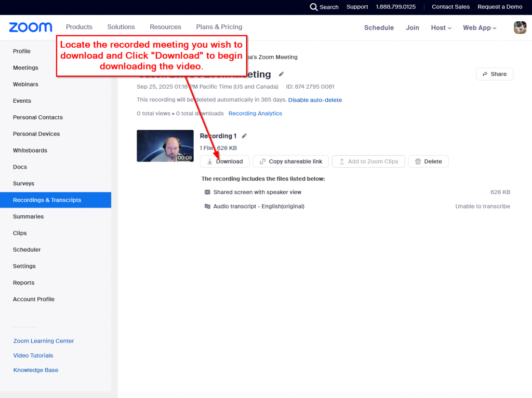This screenshot has width=532, height=398.
Task: Click the video file icon for Shared screen
Action: click(x=208, y=192)
